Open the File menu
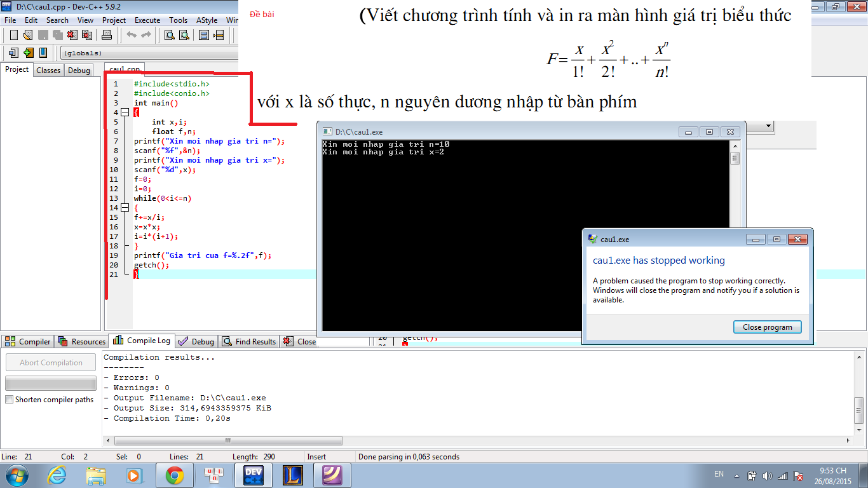 pyautogui.click(x=10, y=20)
